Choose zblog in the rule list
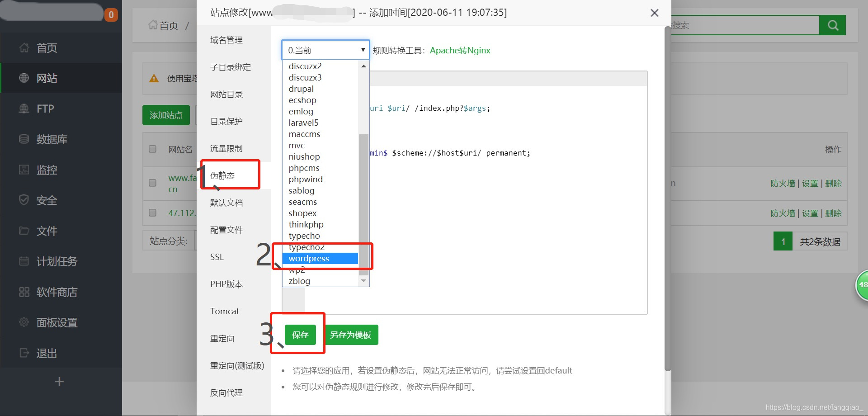 pyautogui.click(x=299, y=281)
